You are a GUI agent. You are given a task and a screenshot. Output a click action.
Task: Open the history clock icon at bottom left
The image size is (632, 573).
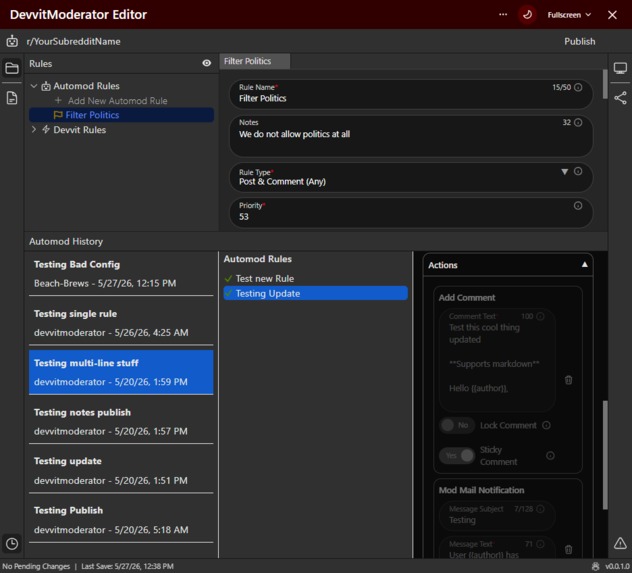click(x=12, y=544)
